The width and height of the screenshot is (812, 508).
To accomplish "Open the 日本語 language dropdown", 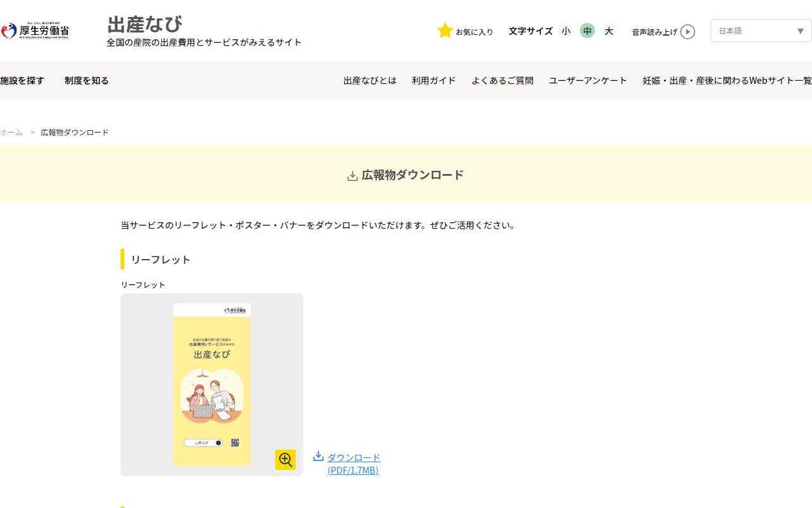I will pyautogui.click(x=761, y=30).
